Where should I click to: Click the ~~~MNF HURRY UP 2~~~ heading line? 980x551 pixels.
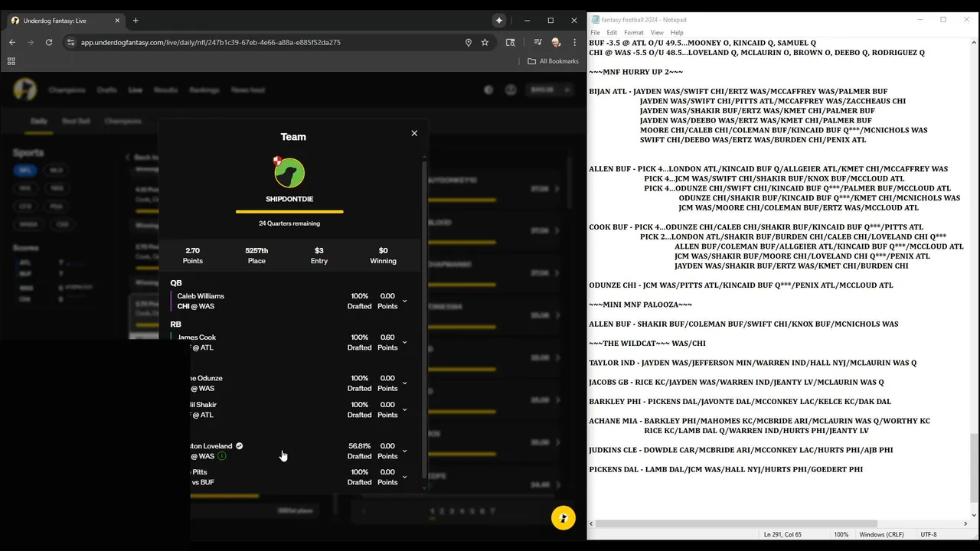click(x=635, y=72)
